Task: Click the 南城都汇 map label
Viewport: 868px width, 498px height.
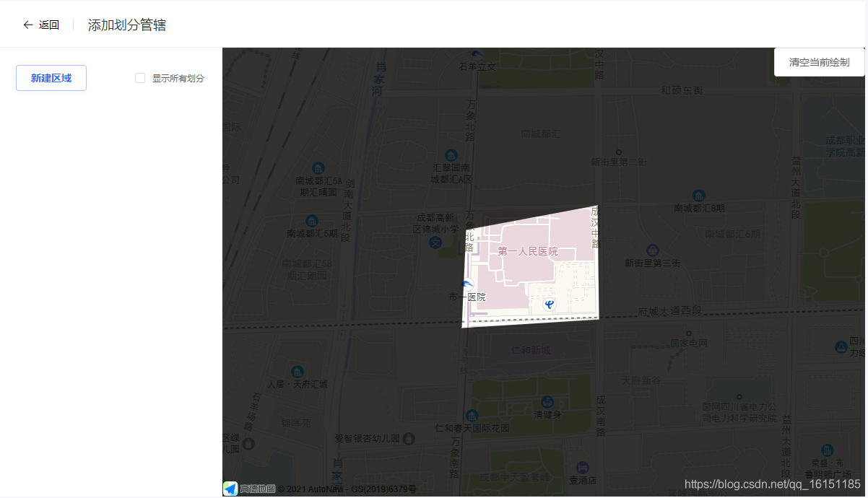Action: pyautogui.click(x=540, y=134)
